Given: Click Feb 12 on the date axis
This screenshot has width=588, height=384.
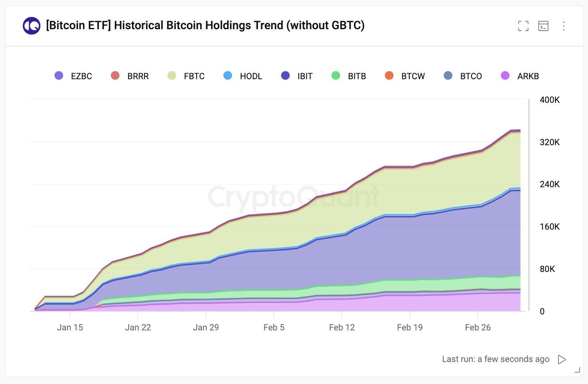Looking at the screenshot, I should (342, 328).
